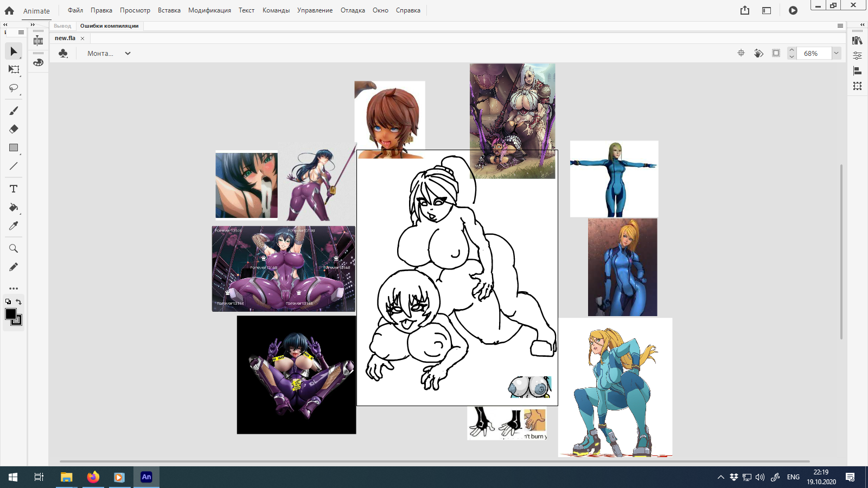This screenshot has width=868, height=488.
Task: Switch to the Вывод tab
Action: pos(62,25)
